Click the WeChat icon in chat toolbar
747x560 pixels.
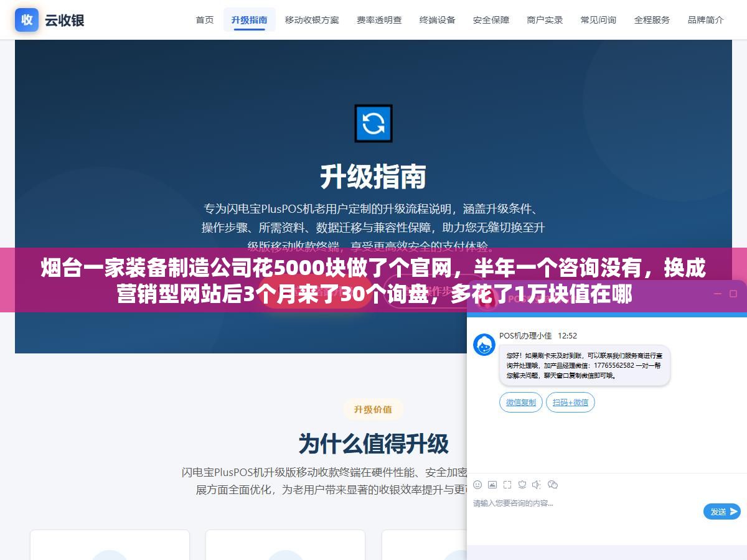[x=553, y=485]
